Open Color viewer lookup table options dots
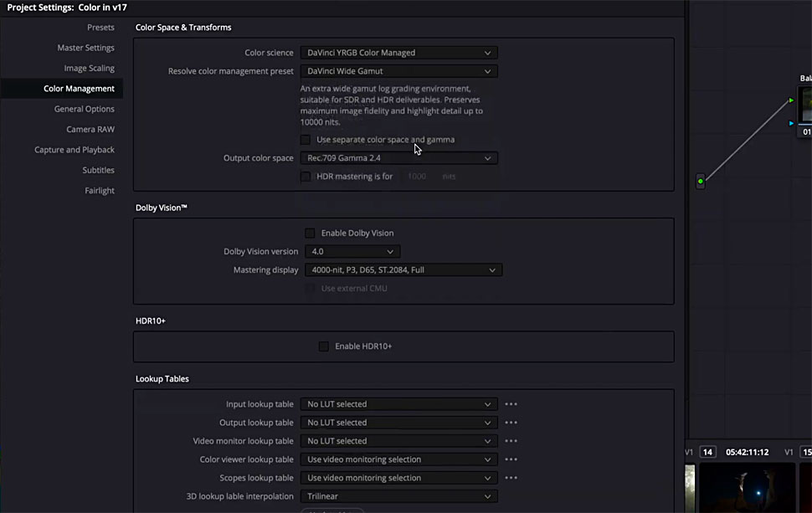This screenshot has height=513, width=812. coord(511,459)
